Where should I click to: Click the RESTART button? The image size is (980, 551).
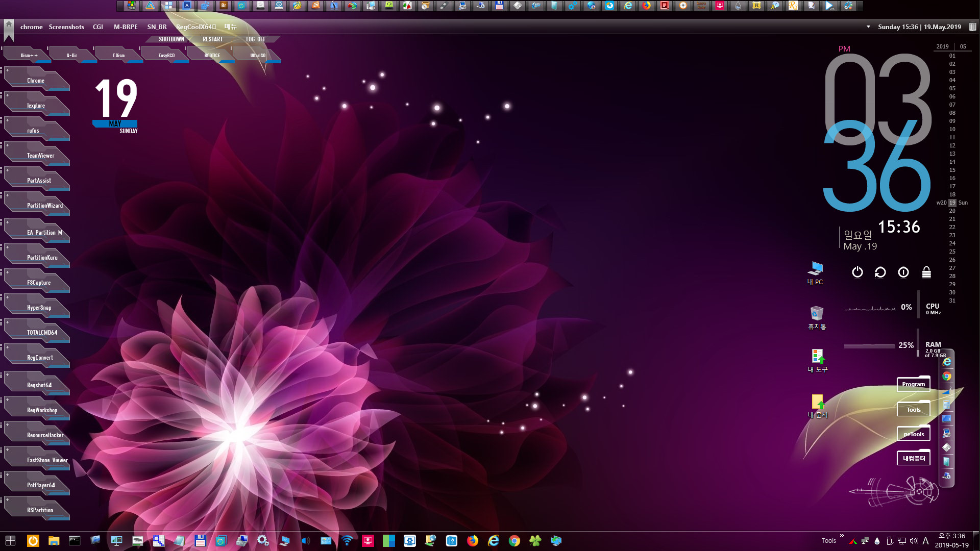pyautogui.click(x=213, y=39)
